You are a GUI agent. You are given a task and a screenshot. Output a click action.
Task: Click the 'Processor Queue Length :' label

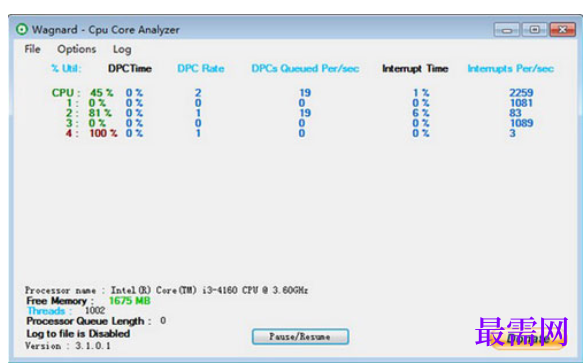click(89, 321)
